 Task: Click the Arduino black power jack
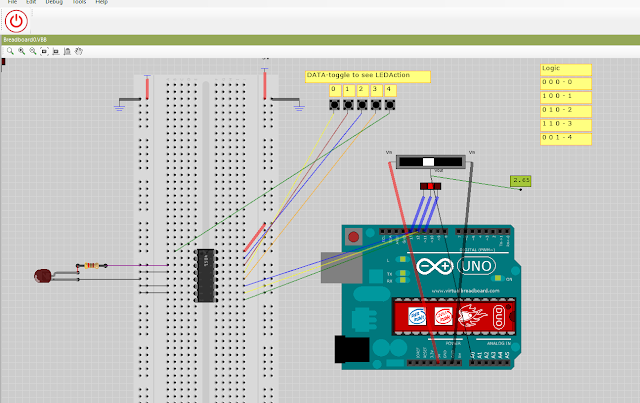(x=351, y=350)
